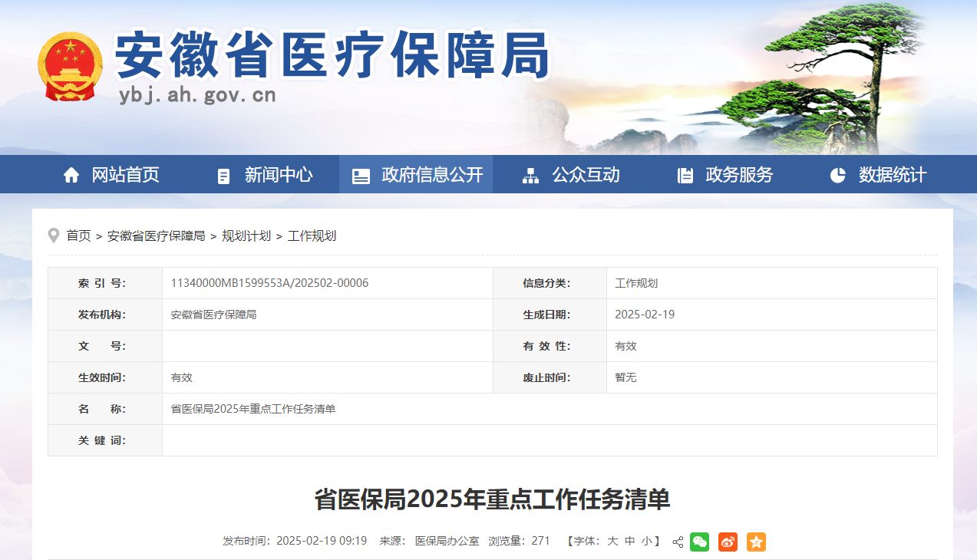Share the article to WeChat

[699, 542]
